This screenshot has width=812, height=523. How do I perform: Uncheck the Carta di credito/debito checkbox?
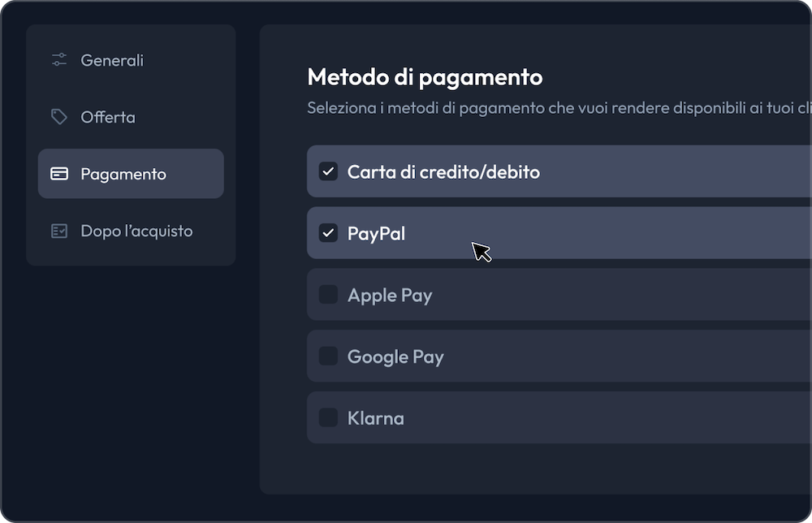point(328,171)
